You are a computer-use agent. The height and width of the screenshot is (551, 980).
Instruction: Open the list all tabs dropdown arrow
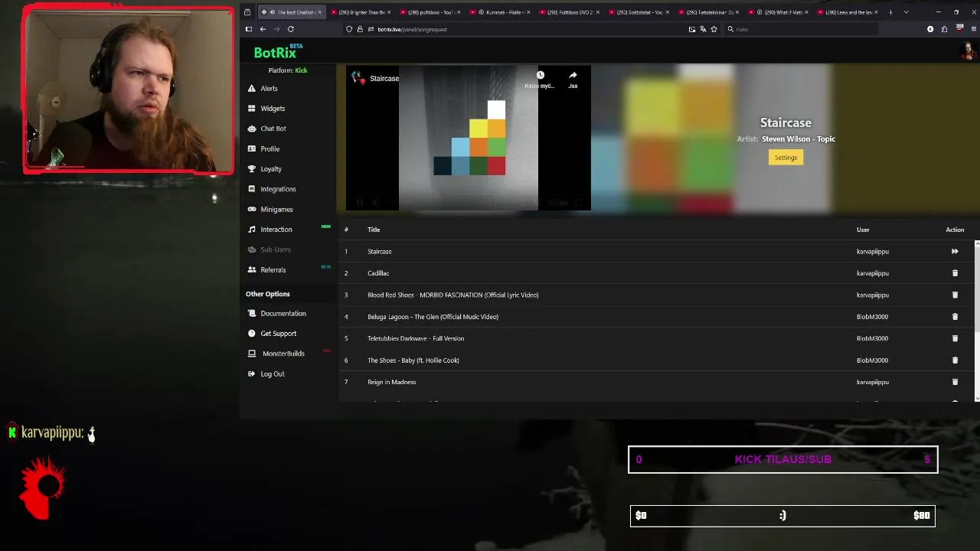[906, 12]
